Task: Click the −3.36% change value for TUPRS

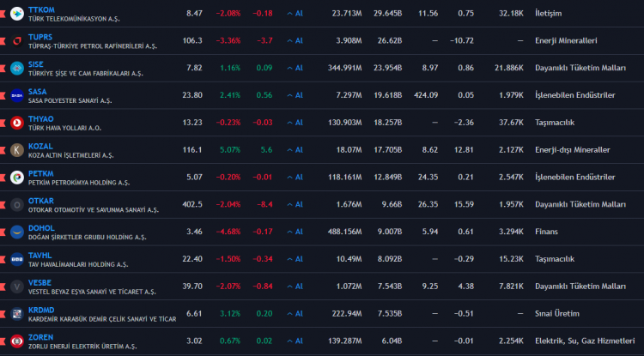Action: point(228,40)
